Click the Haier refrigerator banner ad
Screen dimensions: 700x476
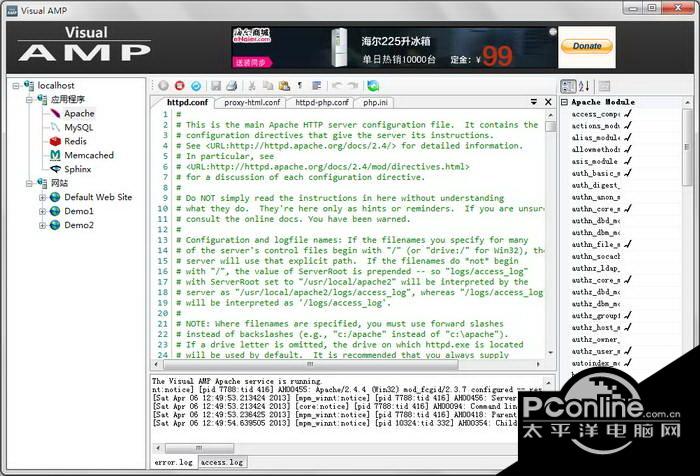[394, 47]
